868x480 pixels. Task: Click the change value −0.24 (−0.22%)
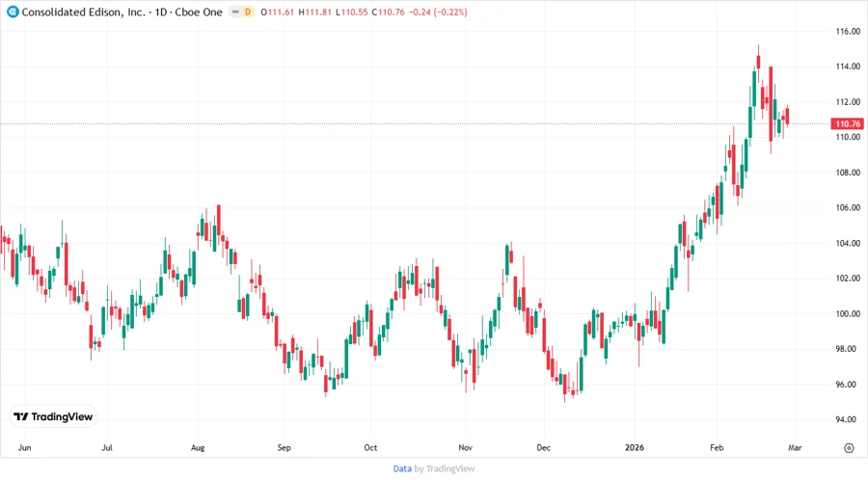click(x=438, y=12)
